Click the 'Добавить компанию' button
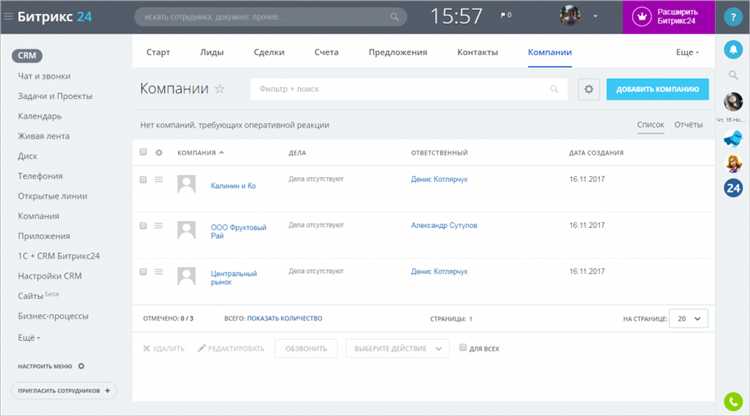 click(657, 89)
